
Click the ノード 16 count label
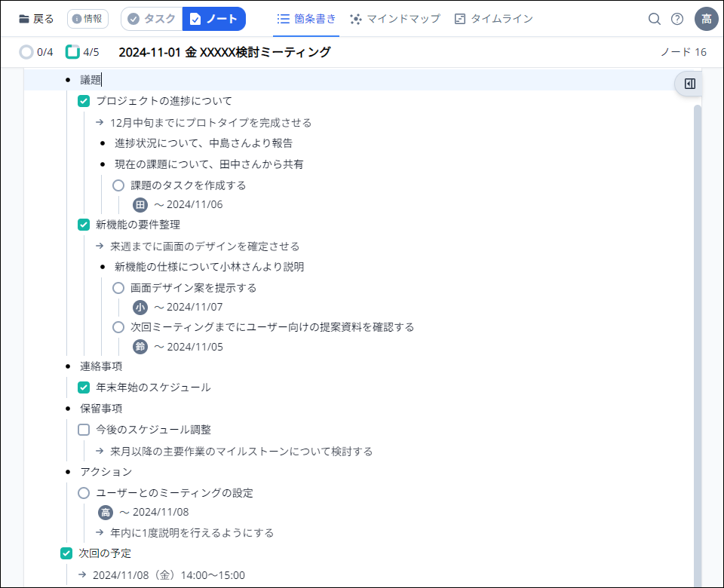point(683,52)
